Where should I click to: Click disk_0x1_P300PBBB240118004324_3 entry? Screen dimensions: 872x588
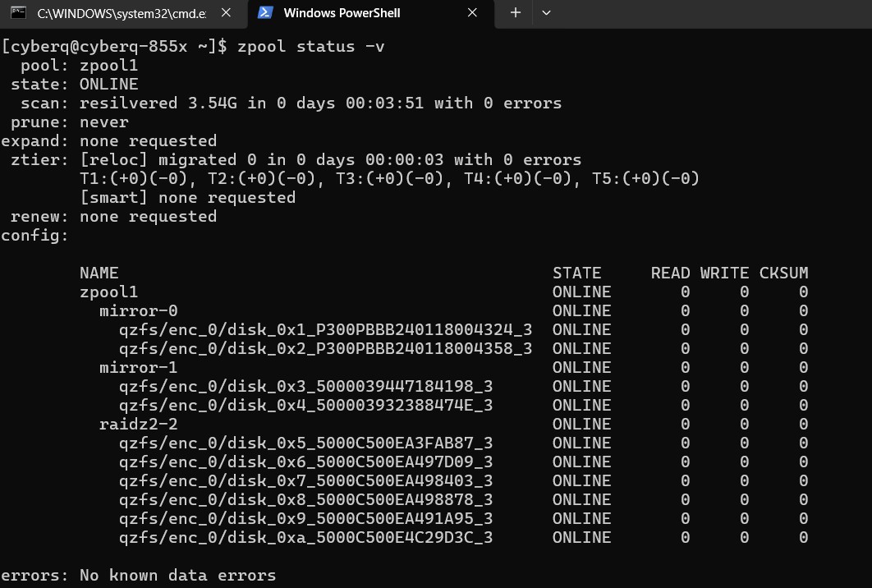325,330
